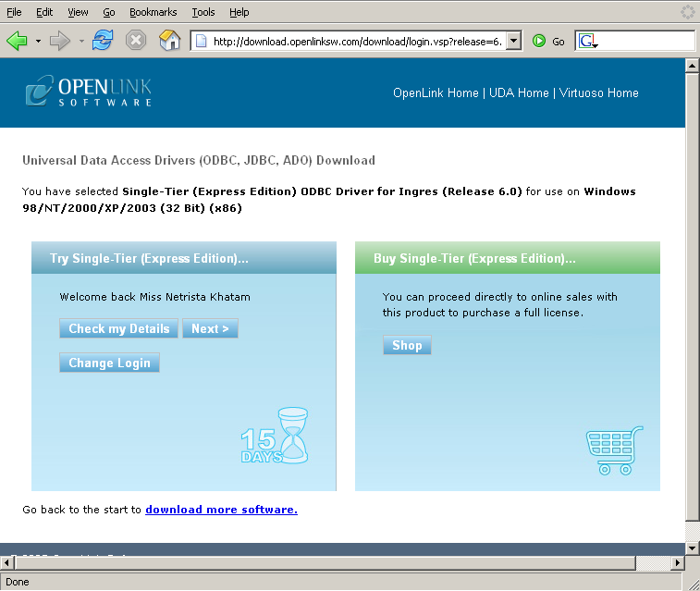Open the Go menu

point(109,12)
